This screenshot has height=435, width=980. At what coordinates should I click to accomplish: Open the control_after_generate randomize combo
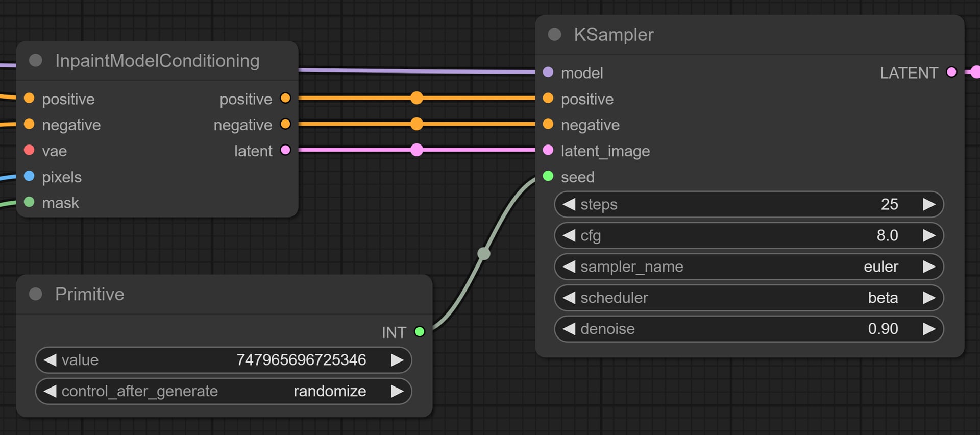[224, 391]
